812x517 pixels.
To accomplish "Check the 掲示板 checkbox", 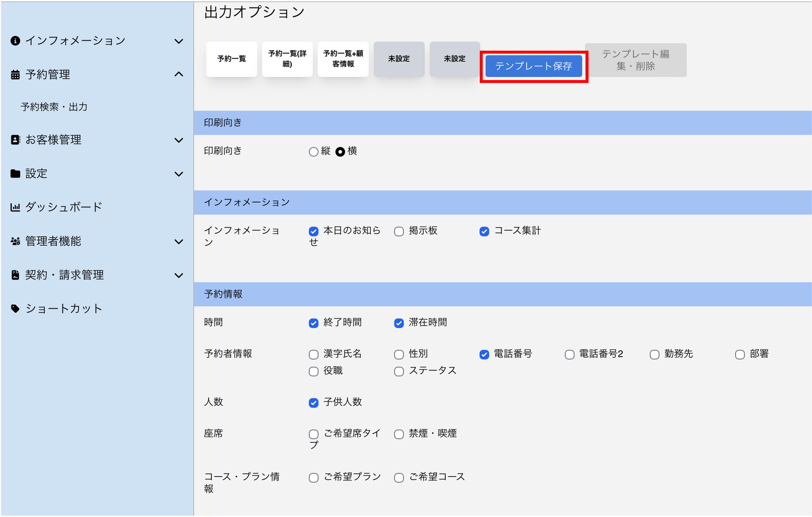I will click(x=399, y=231).
